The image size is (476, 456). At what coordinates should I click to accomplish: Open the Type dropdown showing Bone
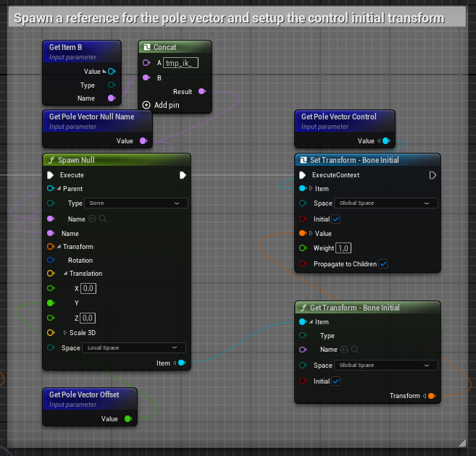pos(136,203)
